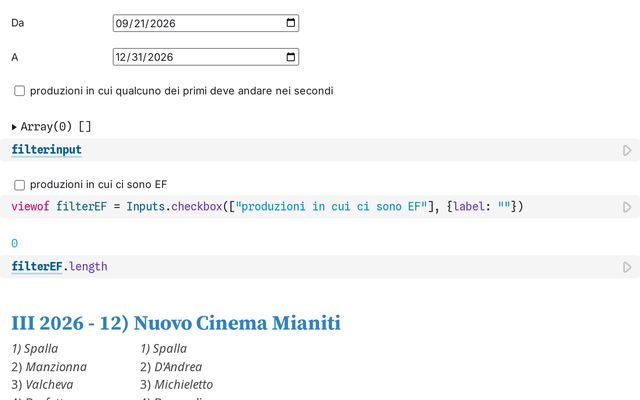Image resolution: width=640 pixels, height=400 pixels.
Task: Click the 'checkbox' method in code
Action: pyautogui.click(x=197, y=207)
